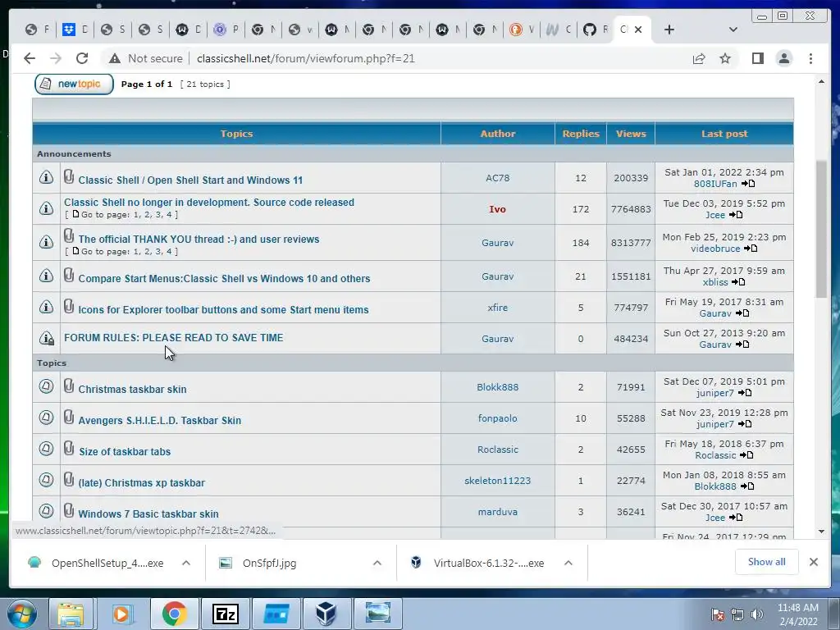Screen dimensions: 840x630
Task: Open Size of taskbar tabs topic
Action: 125,452
